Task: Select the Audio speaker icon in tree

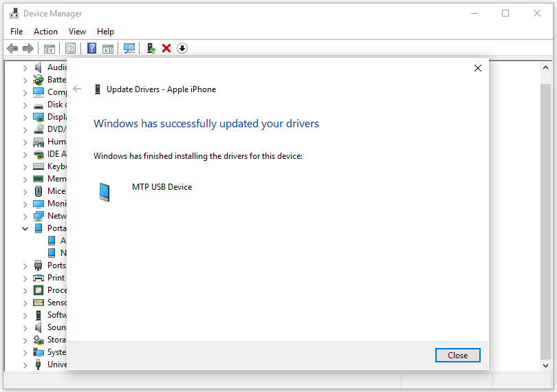Action: tap(39, 67)
